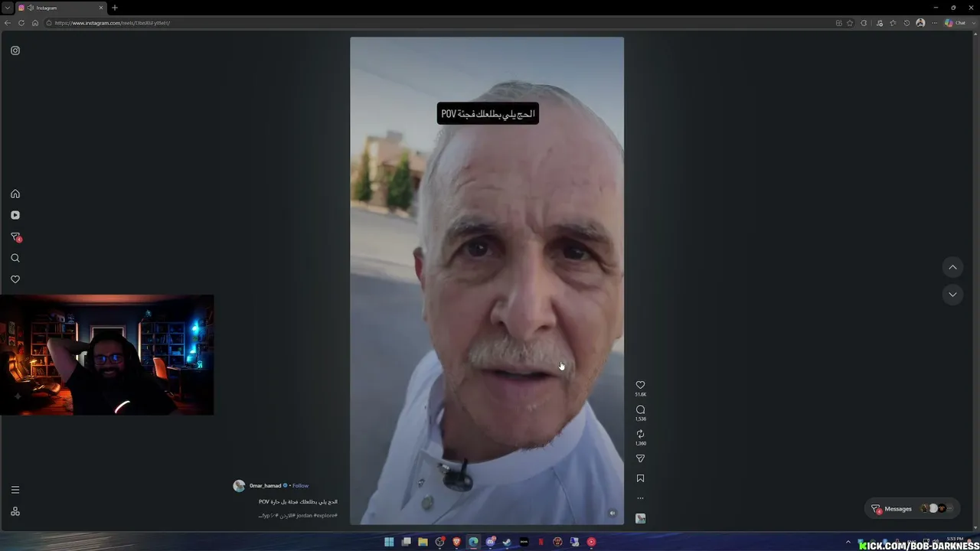Screen dimensions: 980x551
Task: Click reel video to pause
Action: click(x=487, y=281)
